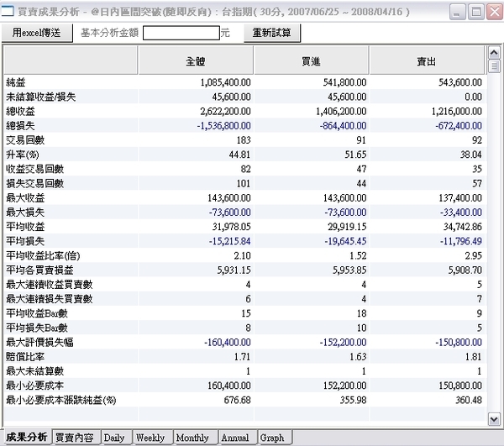The image size is (504, 446).
Task: Select 最大收益 sell value 137,400.00
Action: tap(460, 198)
